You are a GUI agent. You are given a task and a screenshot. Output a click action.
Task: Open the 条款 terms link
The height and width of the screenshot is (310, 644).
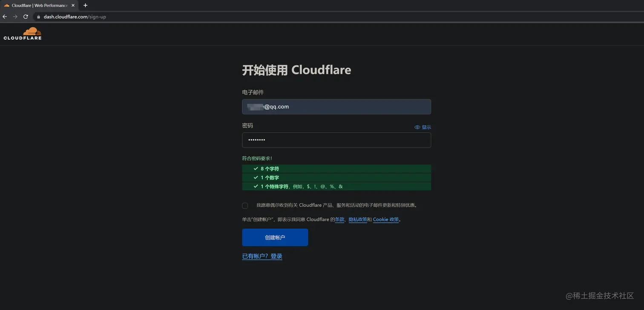339,219
